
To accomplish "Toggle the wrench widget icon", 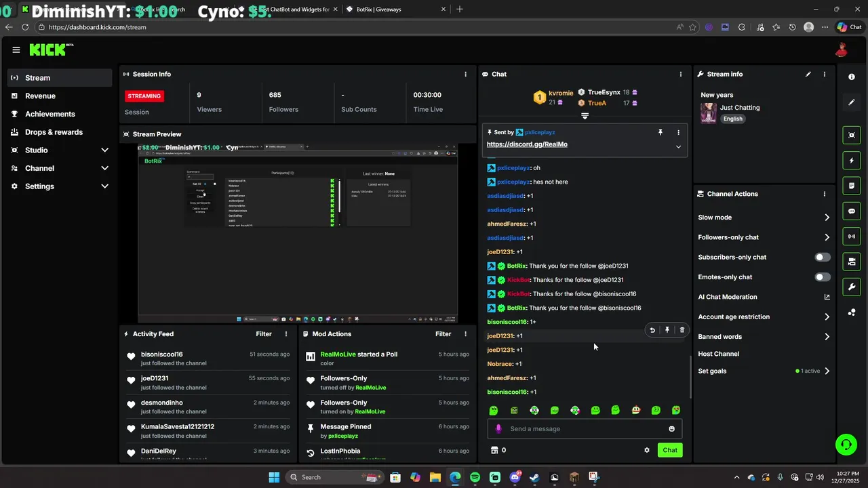I will (x=852, y=287).
